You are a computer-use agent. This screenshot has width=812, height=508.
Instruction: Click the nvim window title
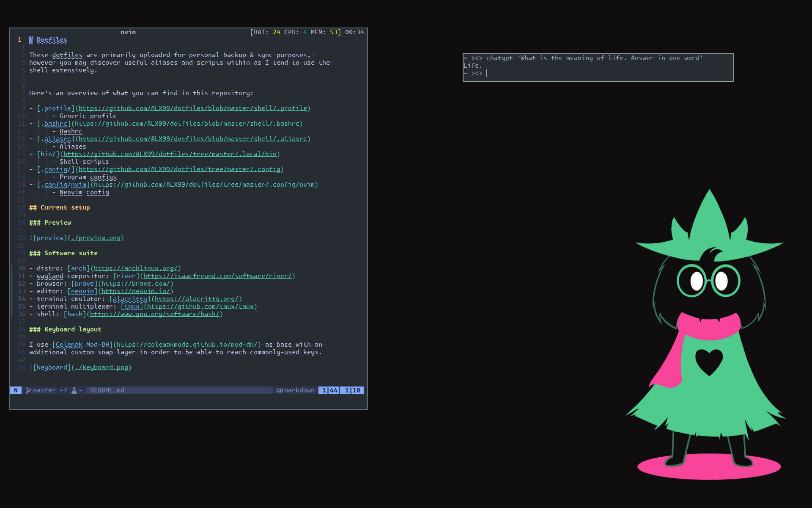pyautogui.click(x=128, y=32)
